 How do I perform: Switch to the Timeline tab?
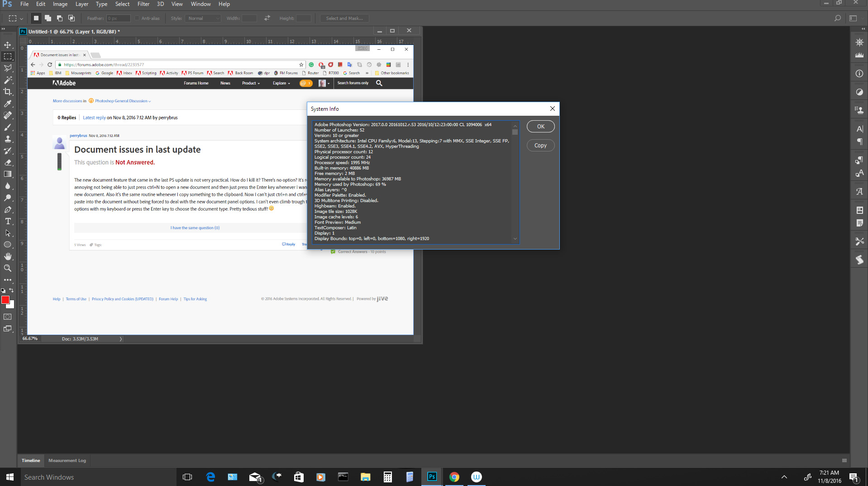31,460
